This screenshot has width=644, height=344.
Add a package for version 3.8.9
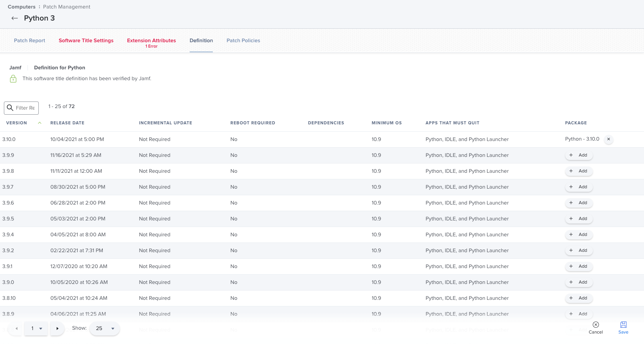(578, 314)
